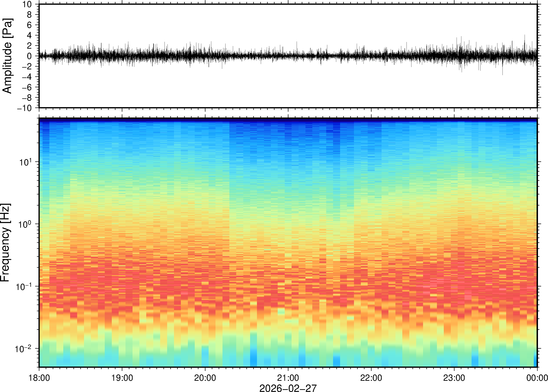Click the 20:00 time axis label
This screenshot has width=548, height=392.
pyautogui.click(x=205, y=378)
